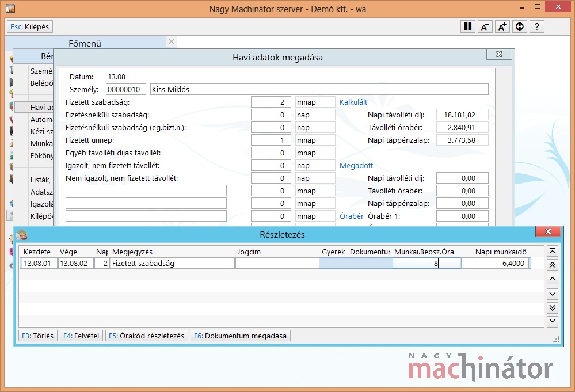Move one row up in Részletezés
Viewport: 575px width, 392px height.
(x=553, y=279)
